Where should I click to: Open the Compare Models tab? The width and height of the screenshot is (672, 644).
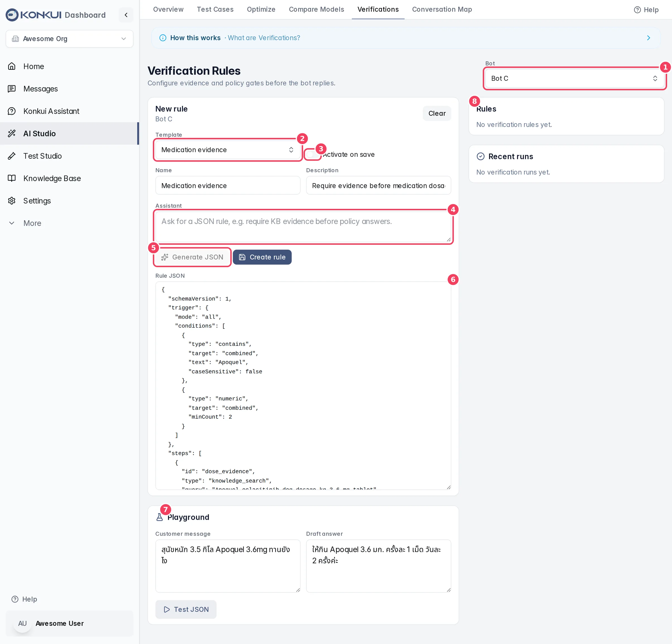click(x=316, y=9)
